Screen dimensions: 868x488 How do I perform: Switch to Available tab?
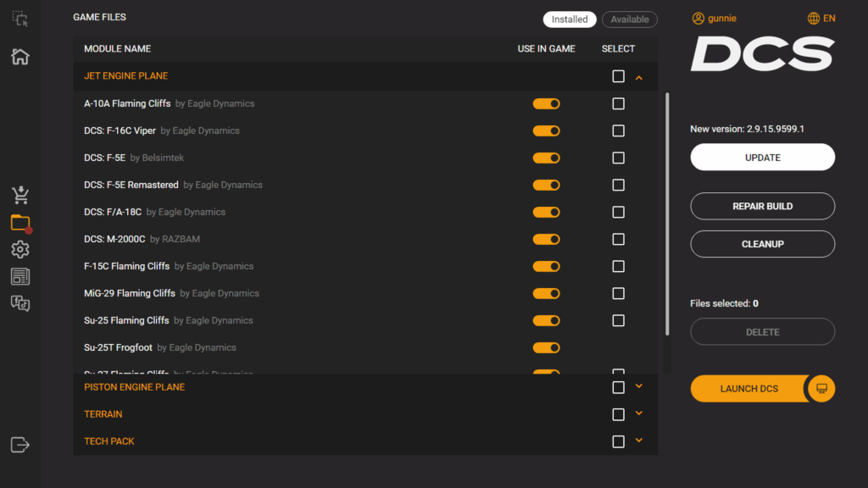click(630, 19)
